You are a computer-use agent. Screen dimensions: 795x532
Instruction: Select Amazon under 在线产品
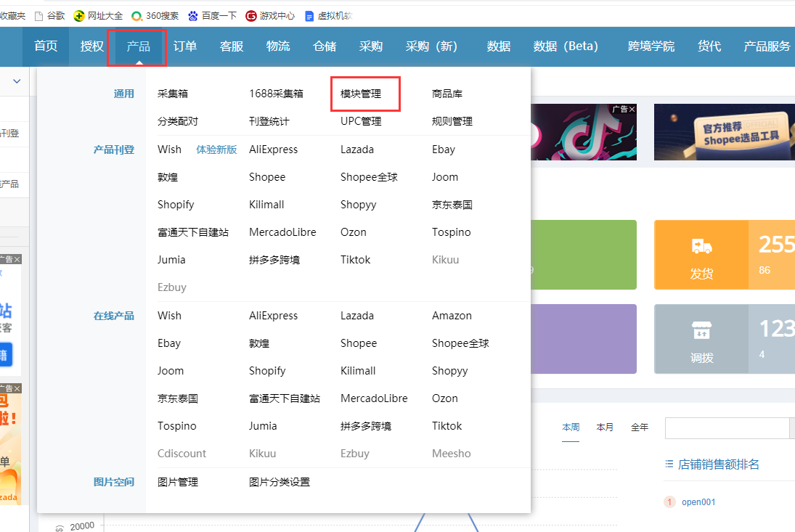452,316
